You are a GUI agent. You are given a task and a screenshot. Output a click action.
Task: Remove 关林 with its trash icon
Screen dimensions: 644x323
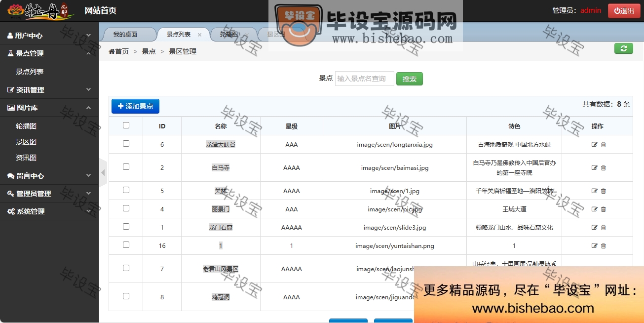pyautogui.click(x=603, y=191)
